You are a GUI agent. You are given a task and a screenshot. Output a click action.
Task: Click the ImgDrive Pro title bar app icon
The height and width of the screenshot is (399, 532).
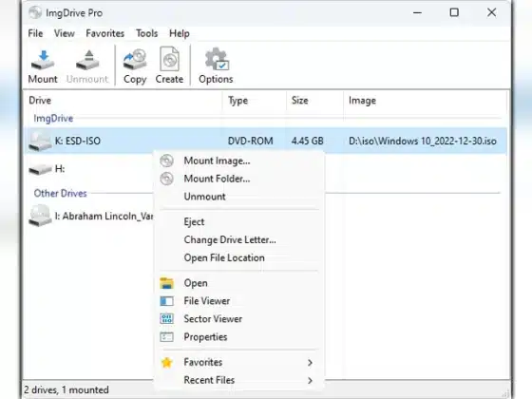click(x=35, y=13)
